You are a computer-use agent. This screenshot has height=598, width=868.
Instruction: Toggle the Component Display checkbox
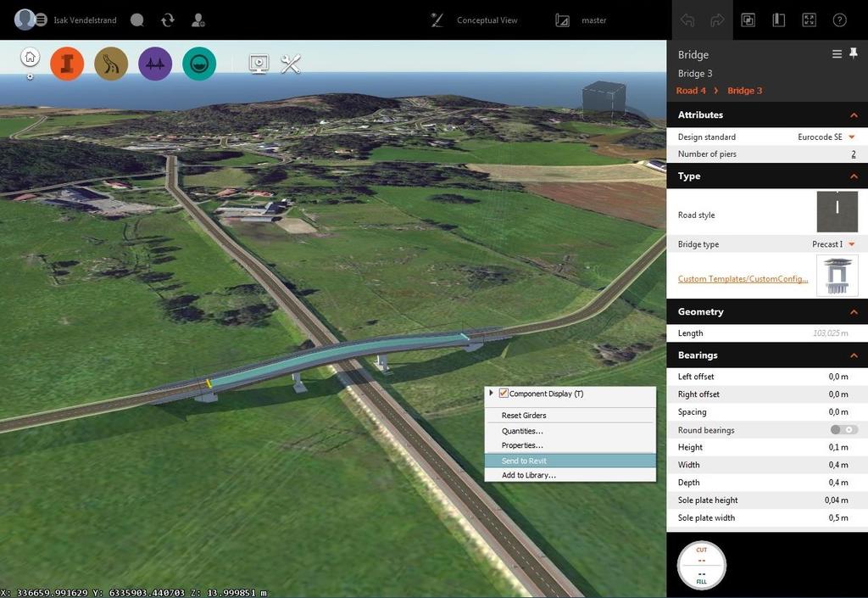[504, 393]
